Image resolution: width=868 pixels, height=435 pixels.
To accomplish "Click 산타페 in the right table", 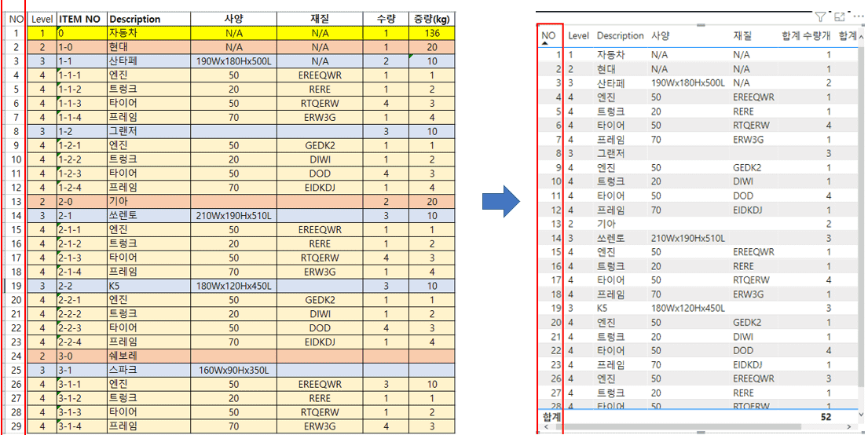I will pos(610,83).
